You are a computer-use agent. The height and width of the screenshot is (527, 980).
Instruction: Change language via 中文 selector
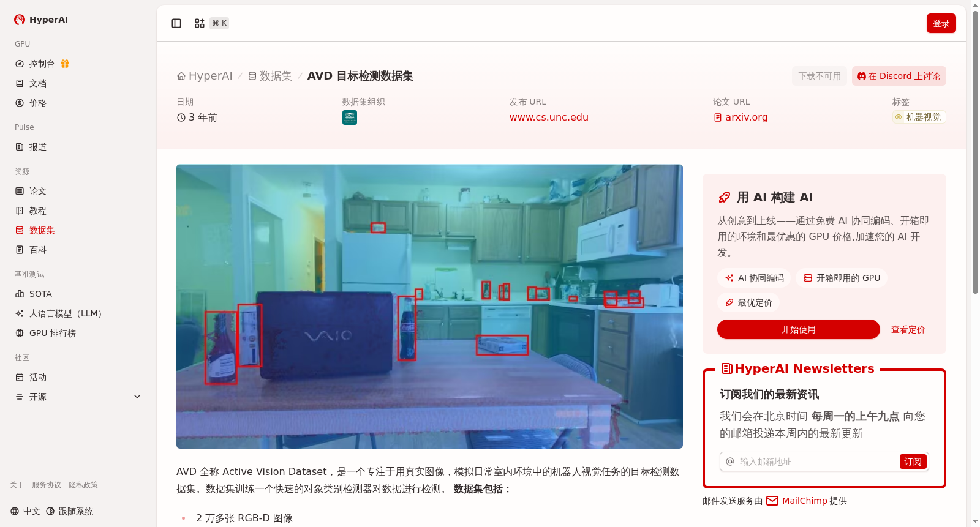tap(25, 511)
